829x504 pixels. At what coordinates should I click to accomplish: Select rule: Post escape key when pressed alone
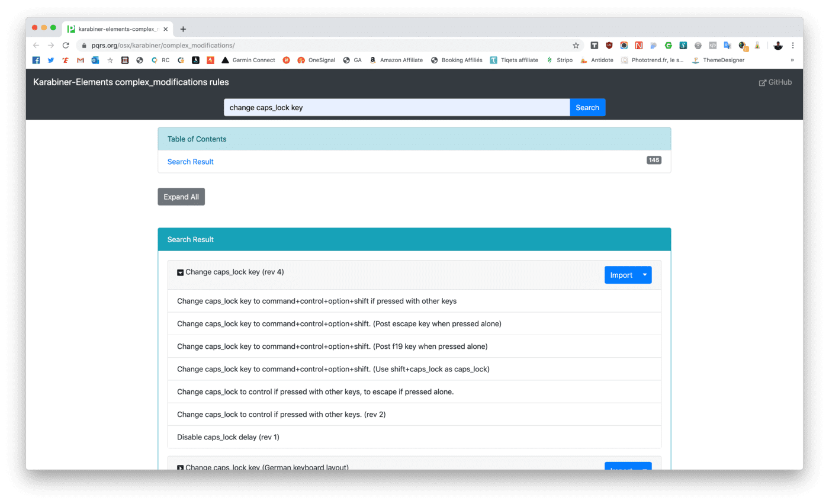(x=415, y=323)
